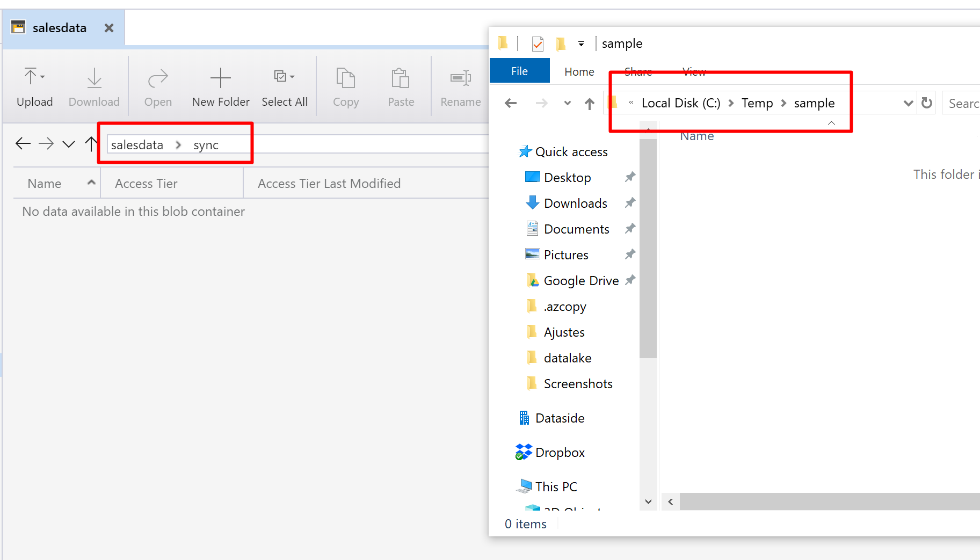Unpin Google Drive from Quick access
Viewport: 980px width, 560px height.
coord(630,280)
